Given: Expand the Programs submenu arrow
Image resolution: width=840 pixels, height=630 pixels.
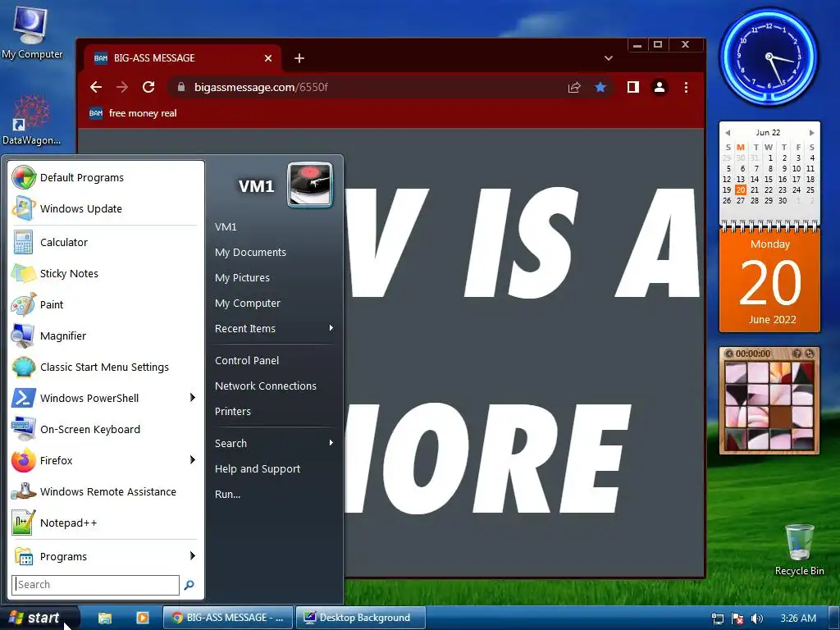Looking at the screenshot, I should 192,555.
